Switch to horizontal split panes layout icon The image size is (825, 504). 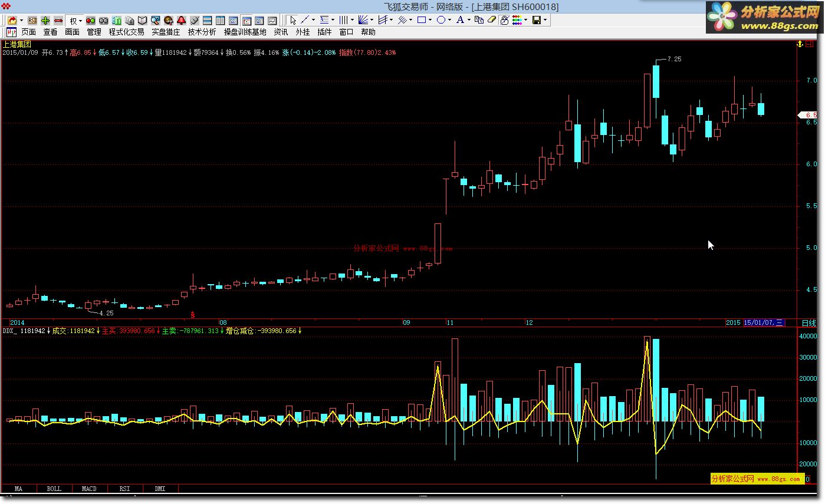coord(208,20)
